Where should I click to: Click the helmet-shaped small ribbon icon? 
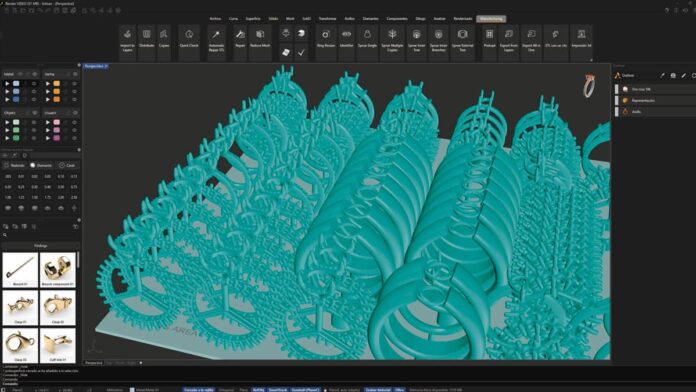(301, 33)
